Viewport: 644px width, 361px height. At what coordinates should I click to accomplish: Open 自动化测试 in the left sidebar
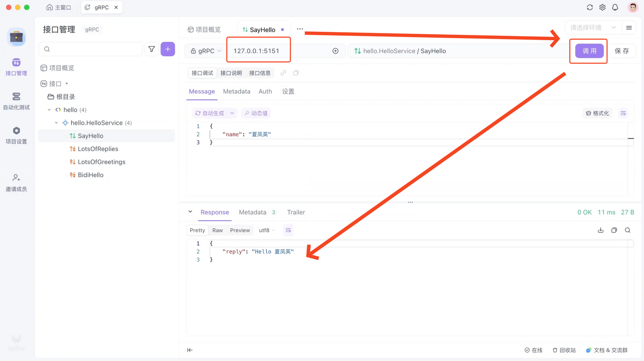tap(16, 101)
